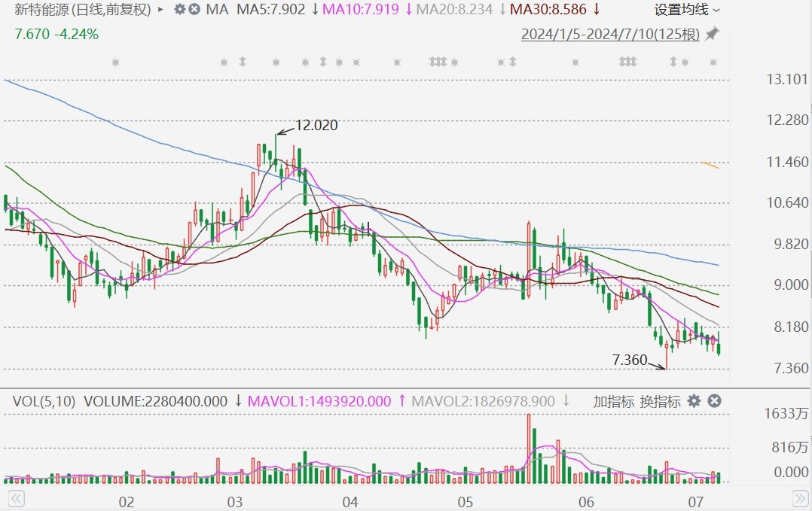The width and height of the screenshot is (812, 511).
Task: Toggle the MA5 line label
Action: tap(271, 10)
